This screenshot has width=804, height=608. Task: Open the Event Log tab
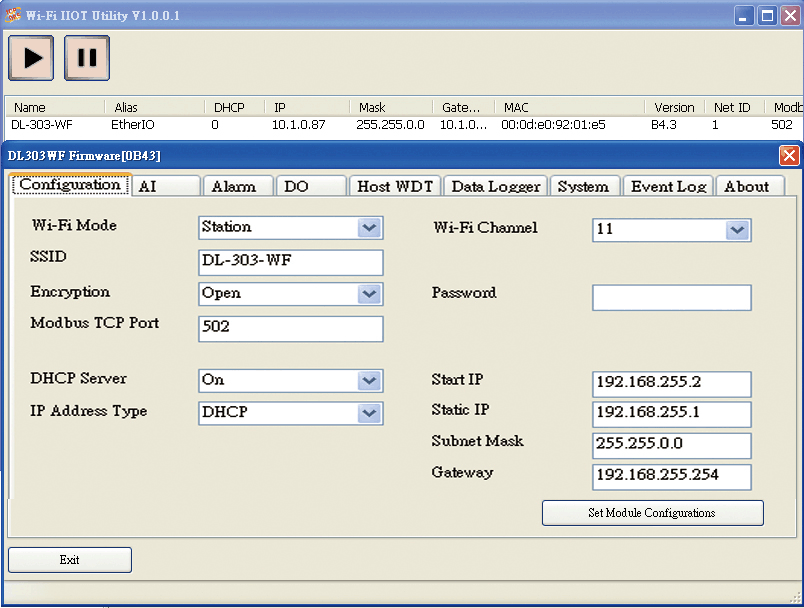(668, 186)
